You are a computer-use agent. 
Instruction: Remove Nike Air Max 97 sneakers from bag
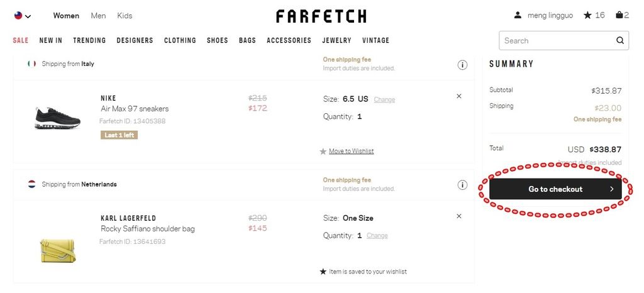coord(458,96)
